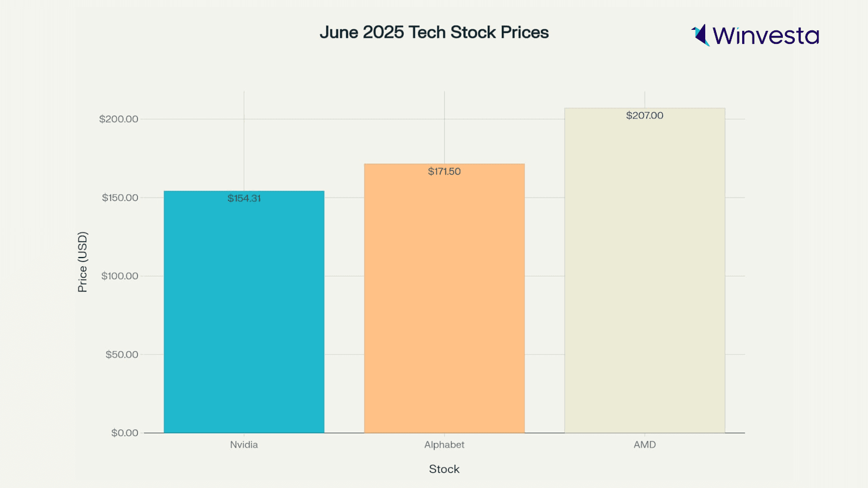Click the Stock x-axis title
This screenshot has width=868, height=488.
click(444, 469)
